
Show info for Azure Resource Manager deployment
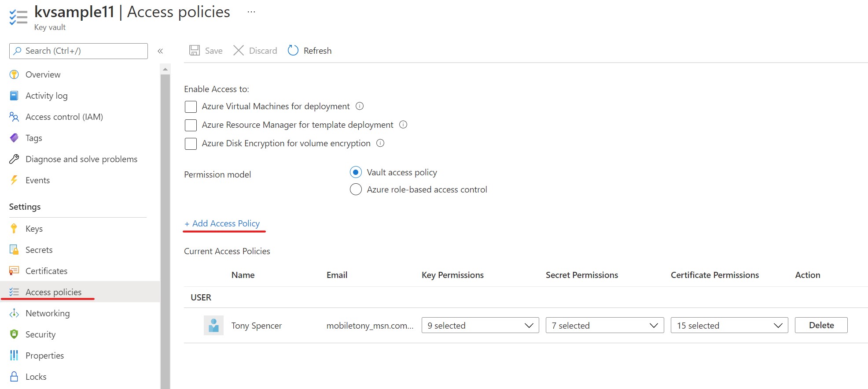click(x=403, y=125)
